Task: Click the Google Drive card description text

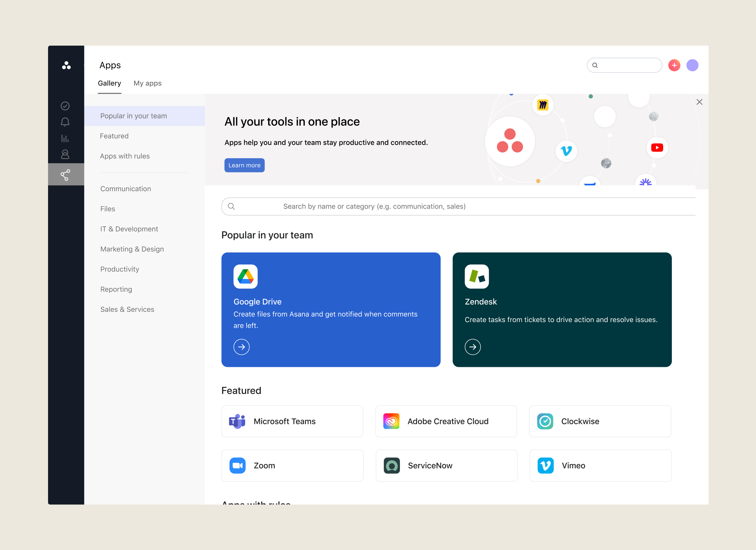Action: [x=325, y=320]
